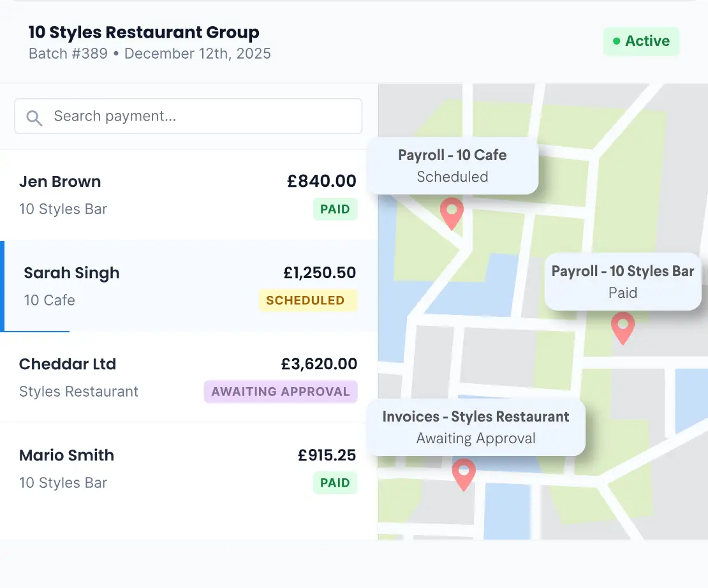Click the SCHEDULED badge on Sarah Singh's payment

(x=308, y=300)
